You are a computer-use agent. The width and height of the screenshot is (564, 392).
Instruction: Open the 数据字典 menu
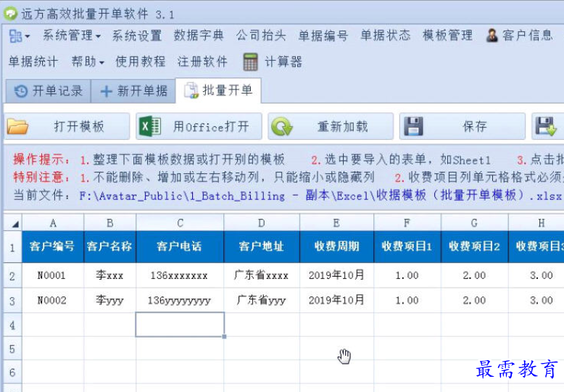pos(199,36)
